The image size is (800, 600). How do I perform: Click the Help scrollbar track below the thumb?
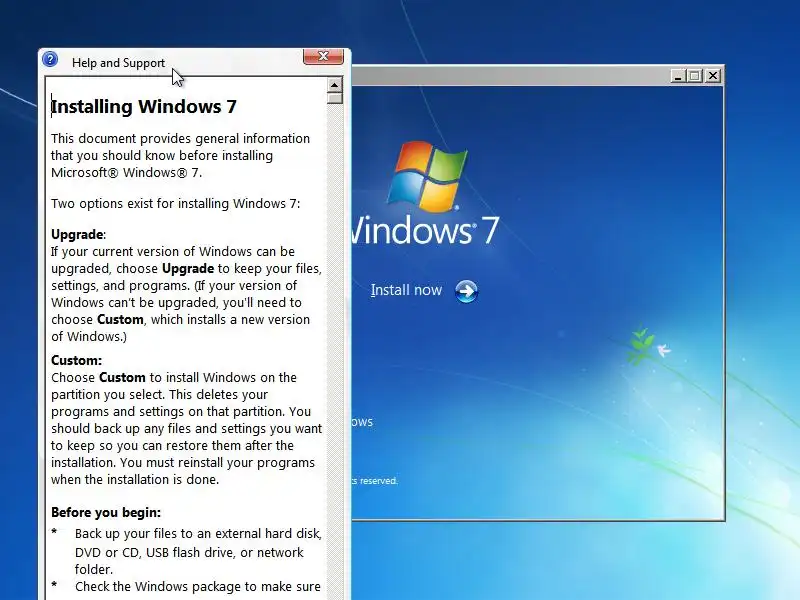click(335, 352)
